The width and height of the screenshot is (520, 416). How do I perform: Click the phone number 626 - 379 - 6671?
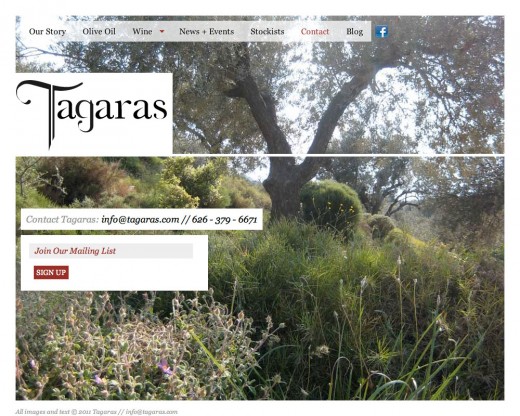tap(224, 220)
